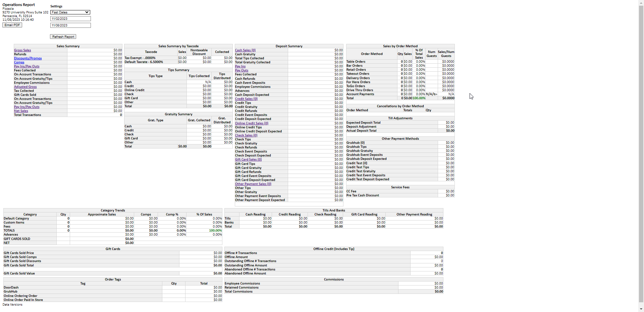
Task: Click the scrollbar up arrow
Action: point(641,2)
